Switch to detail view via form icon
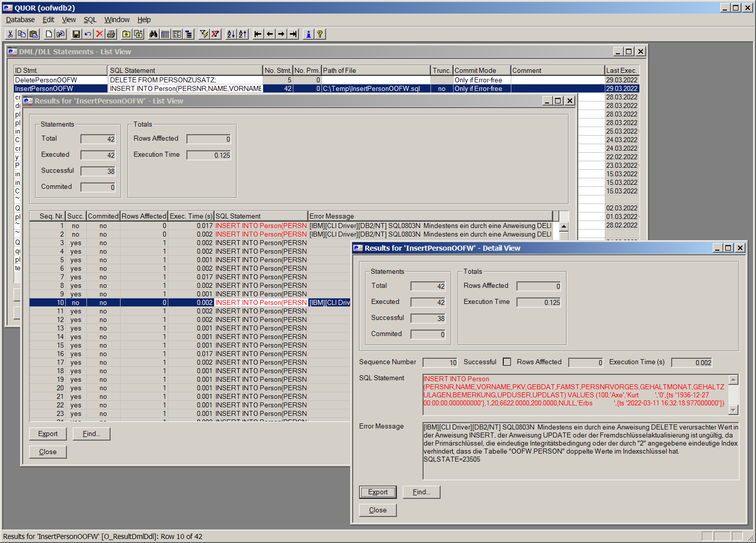 pyautogui.click(x=177, y=34)
